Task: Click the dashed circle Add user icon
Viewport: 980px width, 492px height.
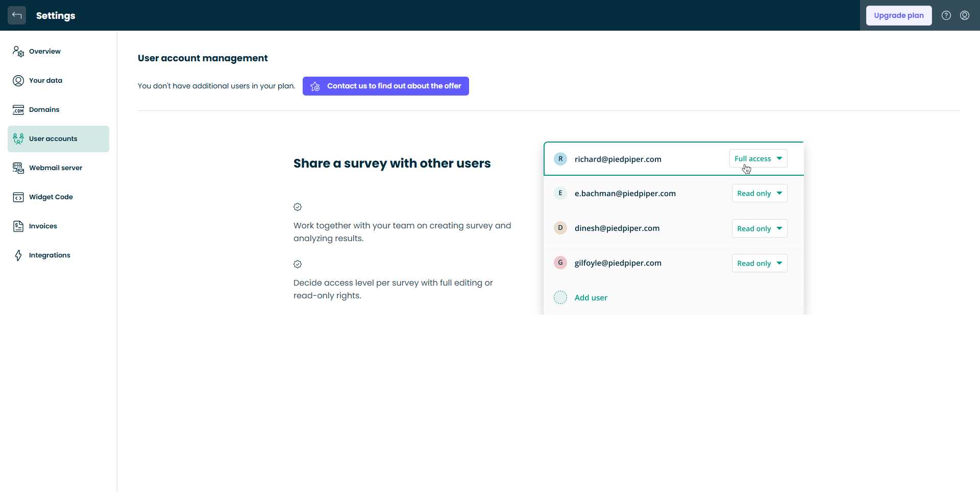Action: pyautogui.click(x=560, y=297)
